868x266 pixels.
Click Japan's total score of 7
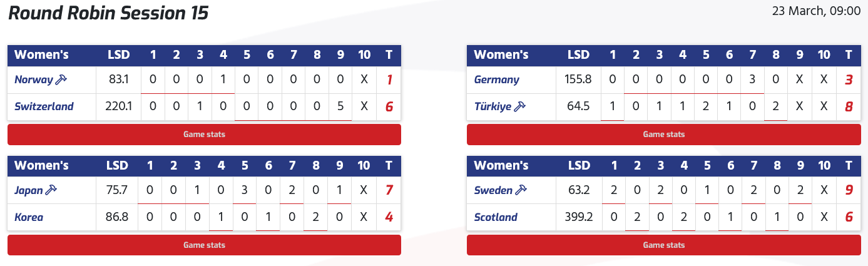tap(389, 190)
